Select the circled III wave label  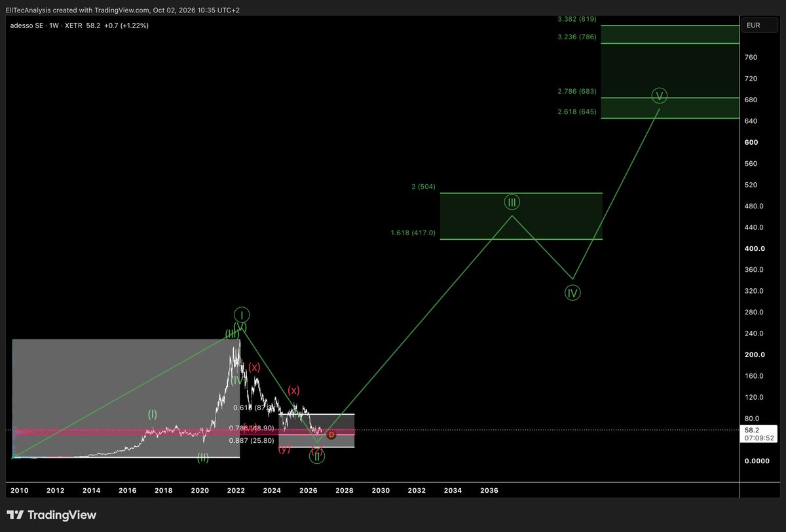[x=511, y=202]
